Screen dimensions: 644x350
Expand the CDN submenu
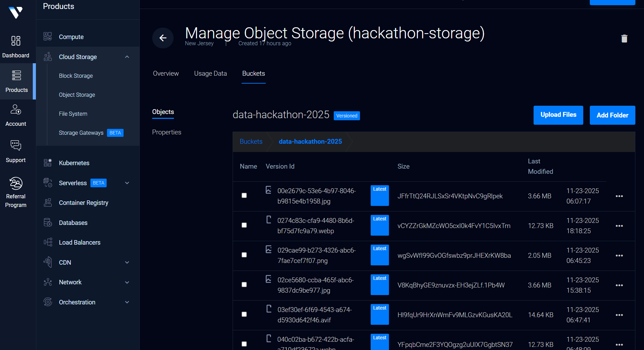127,263
